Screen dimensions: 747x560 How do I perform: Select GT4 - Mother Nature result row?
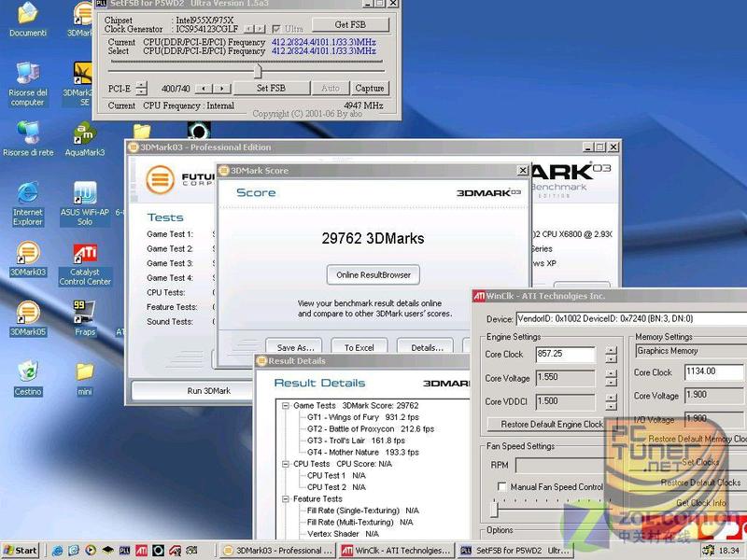[363, 453]
